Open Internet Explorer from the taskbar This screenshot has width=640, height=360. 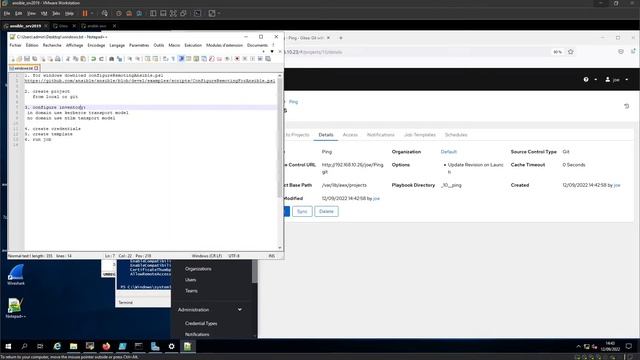click(x=57, y=346)
